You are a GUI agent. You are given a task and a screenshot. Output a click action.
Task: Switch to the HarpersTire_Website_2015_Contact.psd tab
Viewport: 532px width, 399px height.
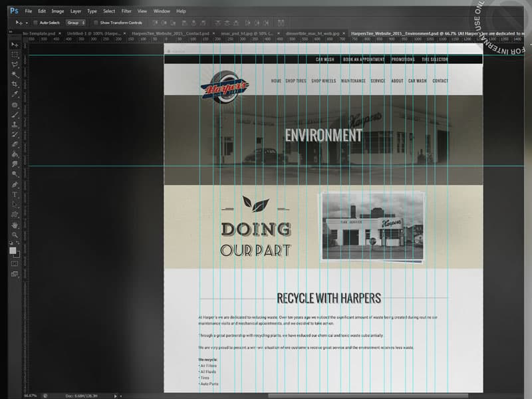[x=170, y=34]
